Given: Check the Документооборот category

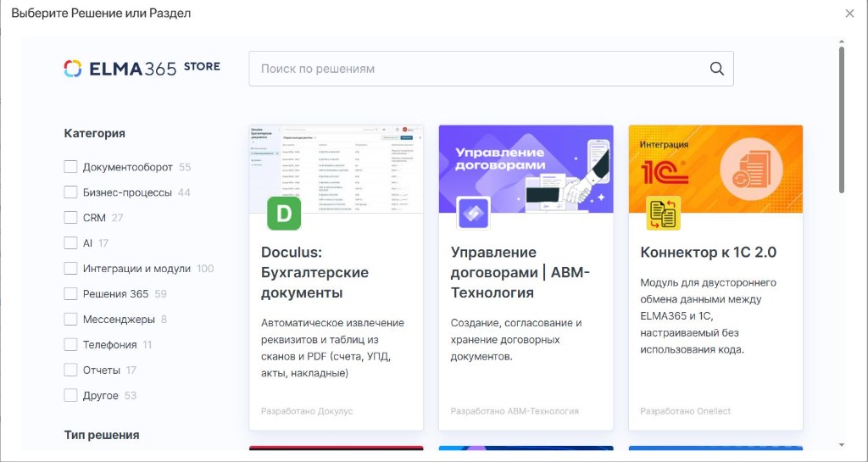Looking at the screenshot, I should (70, 166).
